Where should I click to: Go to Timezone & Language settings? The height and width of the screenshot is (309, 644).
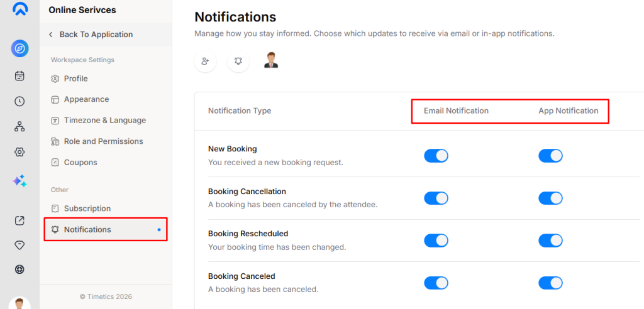tap(104, 120)
